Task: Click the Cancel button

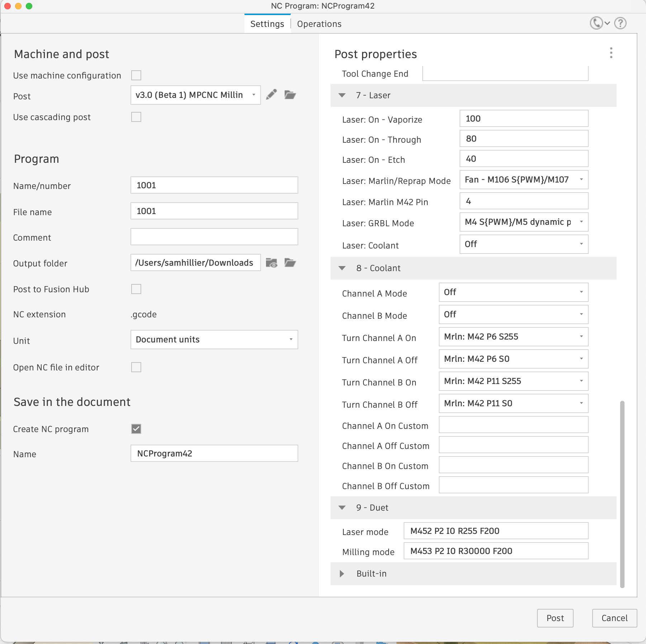Action: [x=614, y=618]
